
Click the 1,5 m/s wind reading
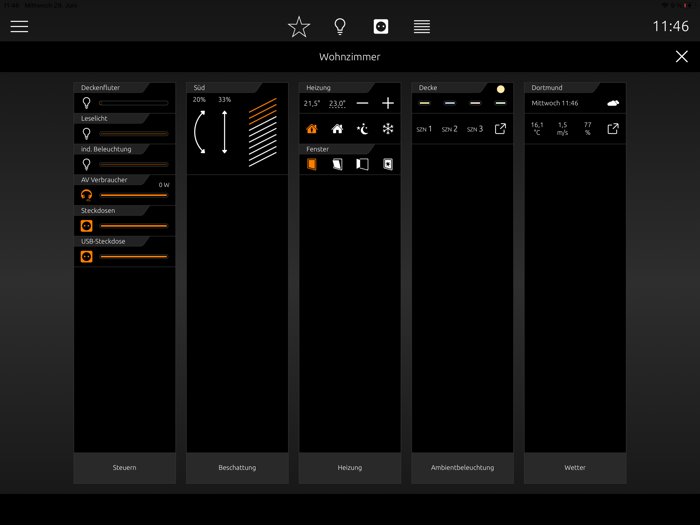(x=562, y=129)
